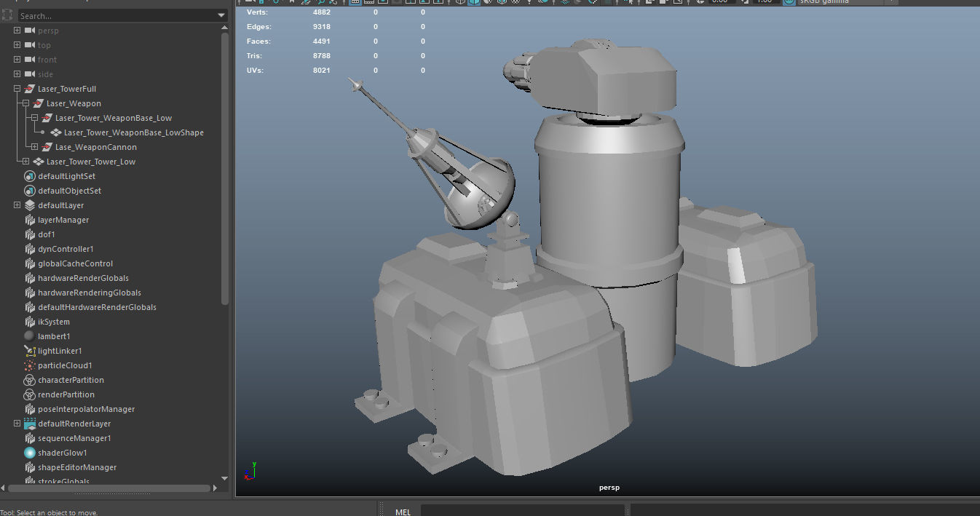Click the Laser_Weapon transform icon
Viewport: 980px width, 516px height.
click(x=39, y=103)
